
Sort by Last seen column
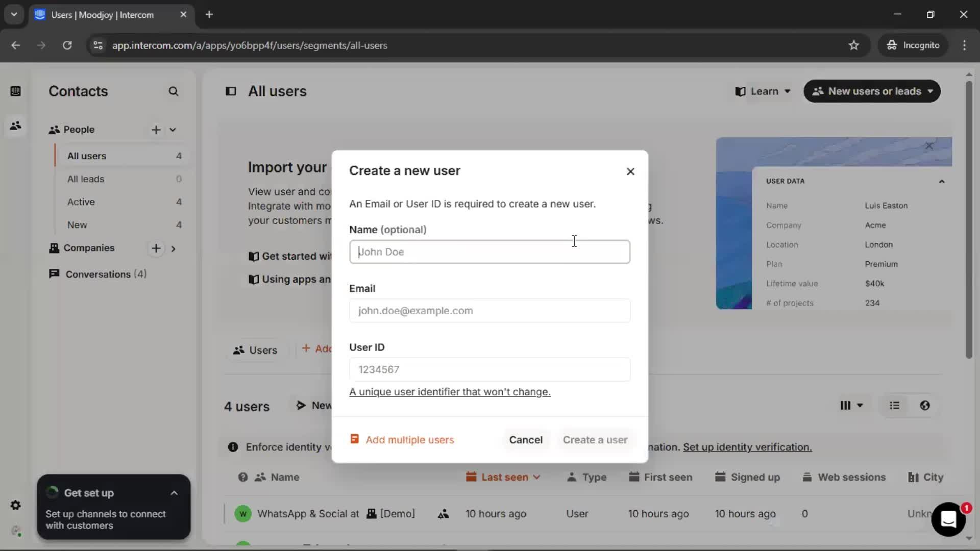(503, 477)
